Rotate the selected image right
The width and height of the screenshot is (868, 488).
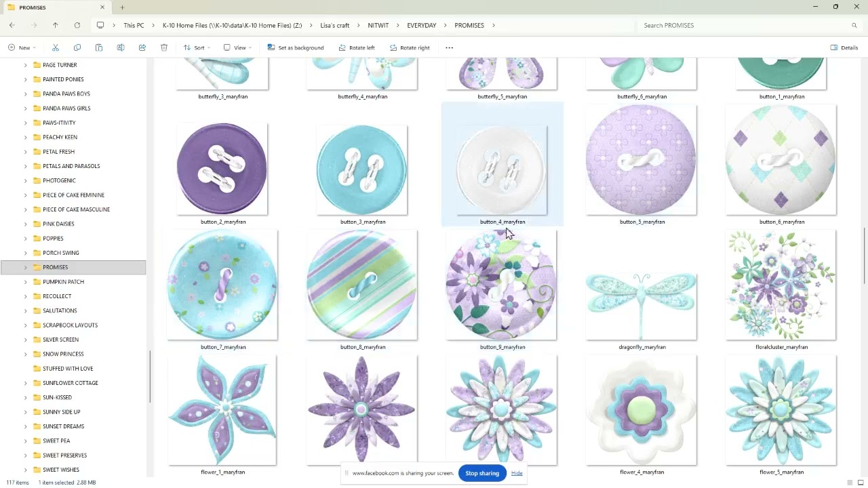click(410, 47)
